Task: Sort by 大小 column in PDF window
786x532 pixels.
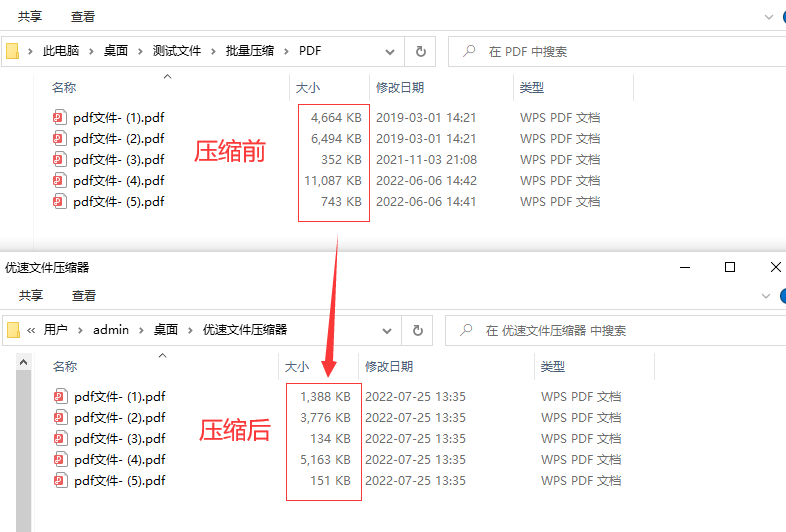Action: [x=308, y=88]
